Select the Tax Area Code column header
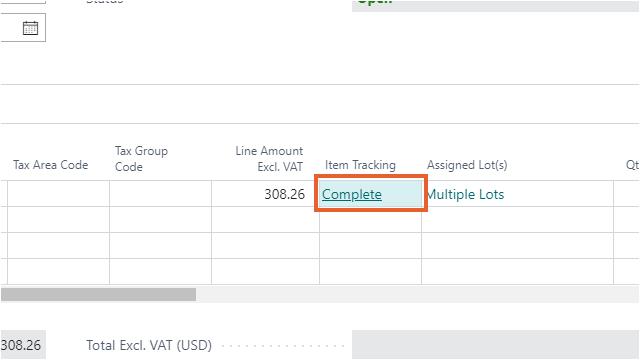The width and height of the screenshot is (640, 360). click(51, 165)
